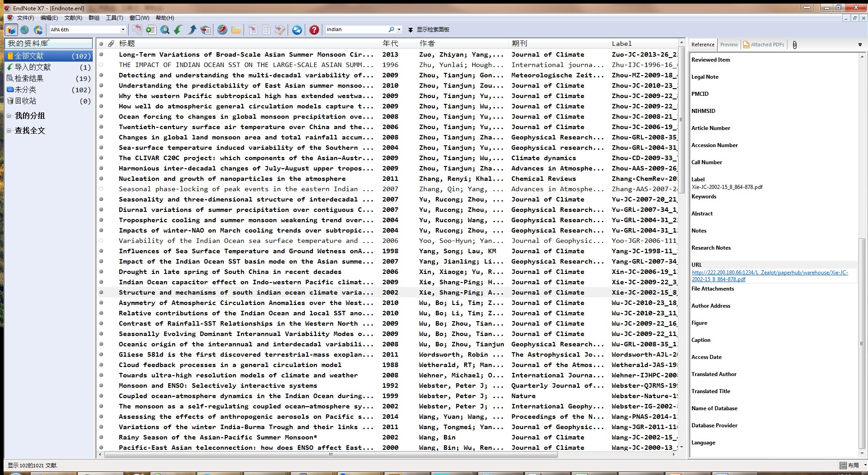The image size is (868, 475).
Task: Click the read status dot column header
Action: (x=101, y=44)
